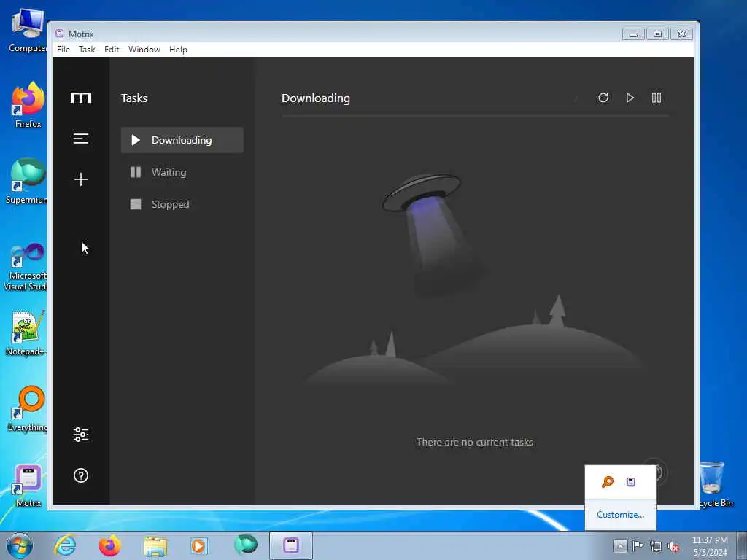747x560 pixels.
Task: Open the Edit menu
Action: pyautogui.click(x=112, y=50)
